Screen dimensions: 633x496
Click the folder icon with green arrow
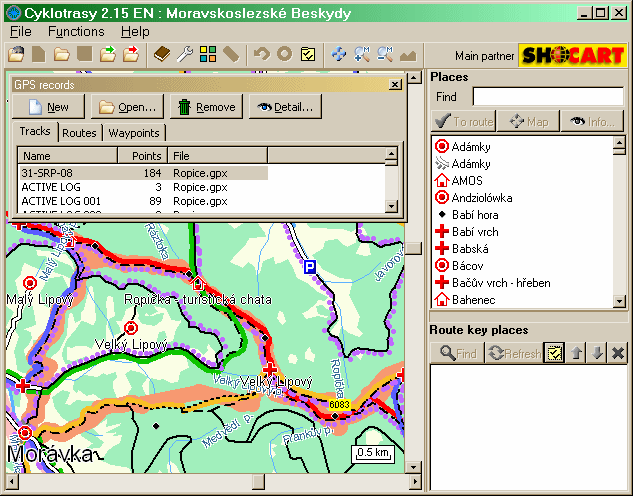pos(108,54)
